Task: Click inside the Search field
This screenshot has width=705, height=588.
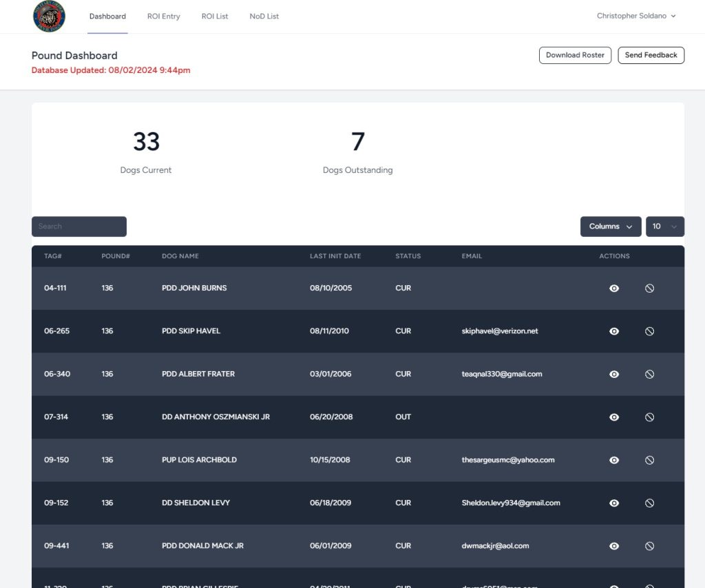Action: [78, 226]
